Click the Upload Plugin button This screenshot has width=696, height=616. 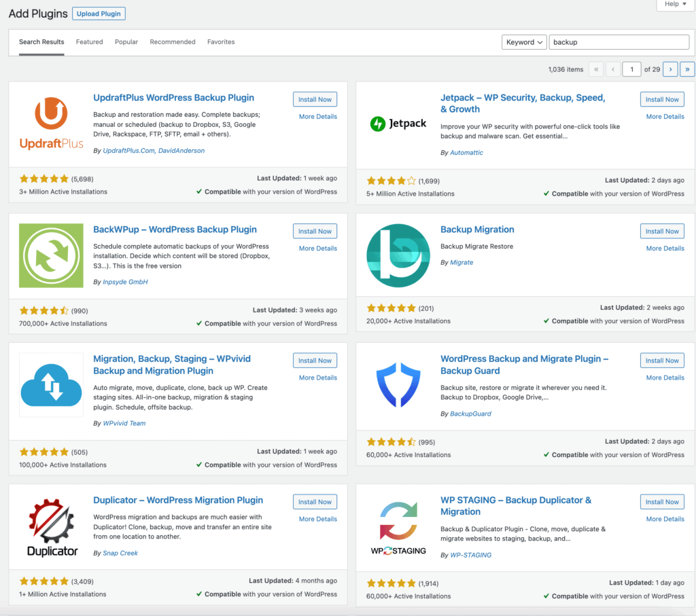[99, 14]
